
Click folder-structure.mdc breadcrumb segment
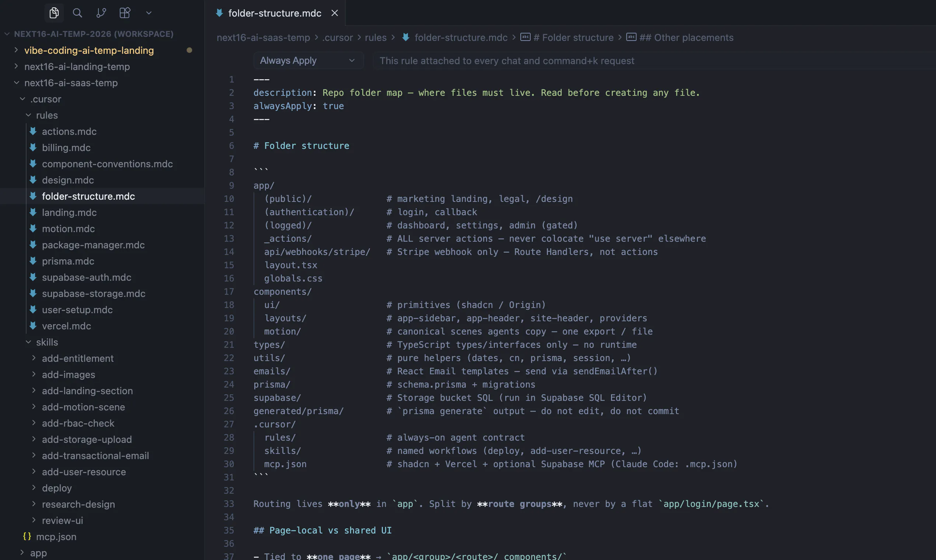click(x=461, y=37)
